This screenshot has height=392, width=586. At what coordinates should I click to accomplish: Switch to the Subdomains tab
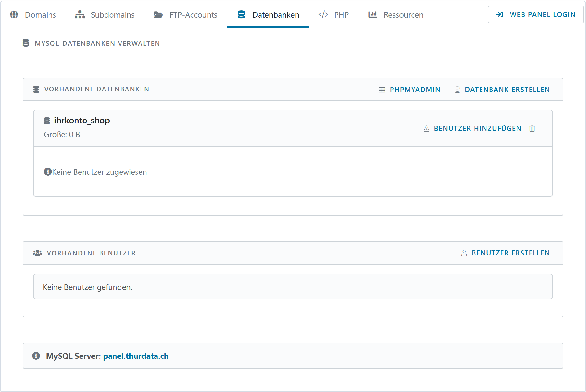(105, 15)
